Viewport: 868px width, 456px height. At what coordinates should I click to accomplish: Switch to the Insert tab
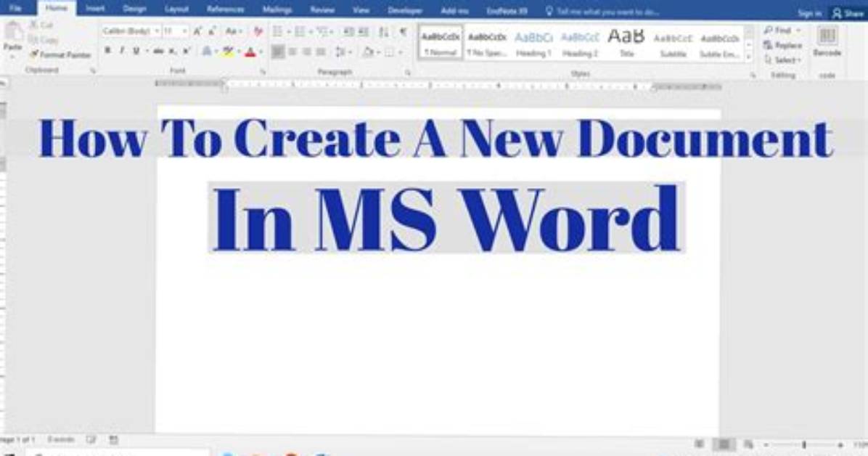click(x=95, y=9)
